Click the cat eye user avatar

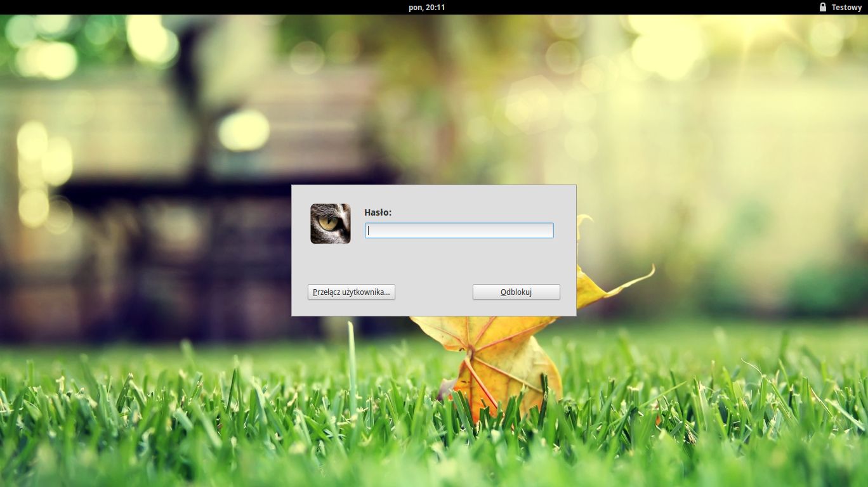pyautogui.click(x=330, y=224)
